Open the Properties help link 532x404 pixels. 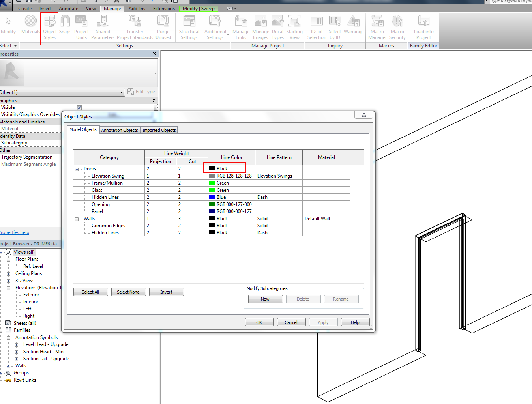coord(15,232)
